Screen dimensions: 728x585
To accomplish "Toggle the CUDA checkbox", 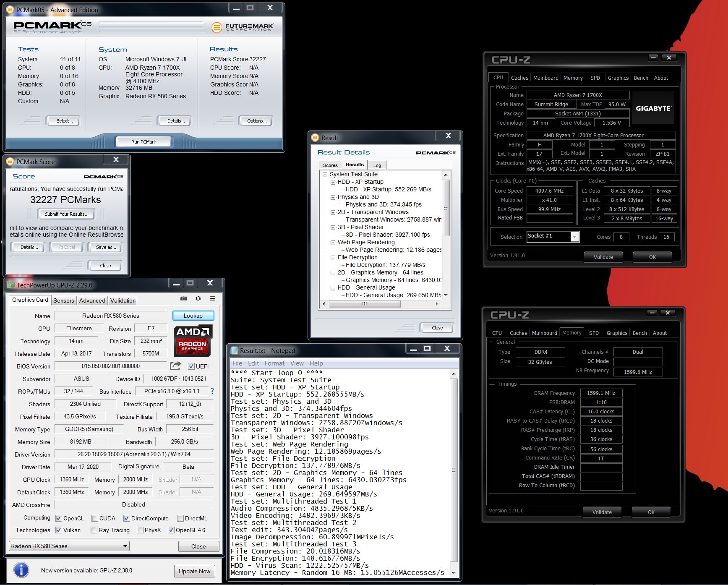I will 95,518.
